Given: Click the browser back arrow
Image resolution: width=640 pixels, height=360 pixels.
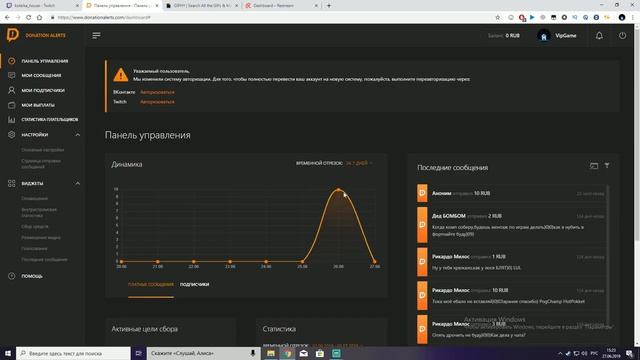Looking at the screenshot, I should coord(7,17).
